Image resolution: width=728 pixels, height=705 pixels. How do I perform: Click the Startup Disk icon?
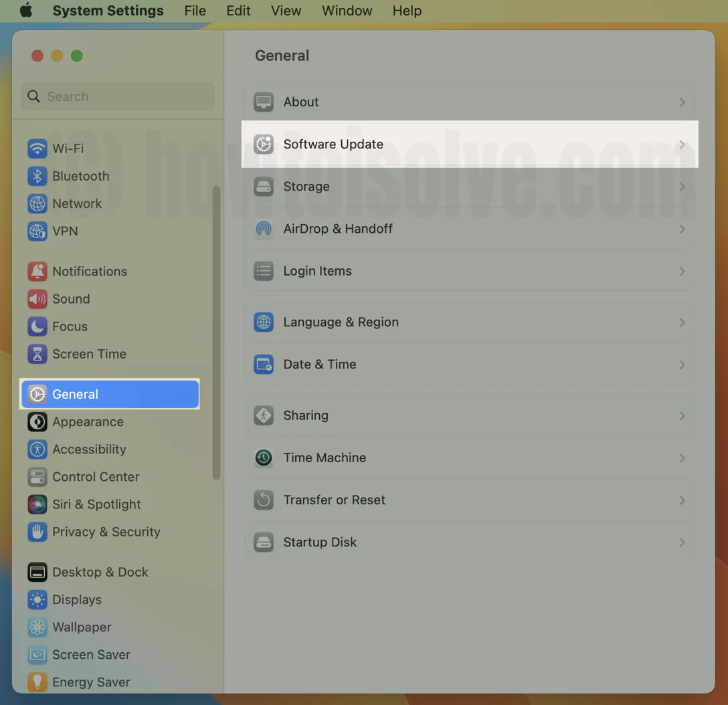point(264,542)
